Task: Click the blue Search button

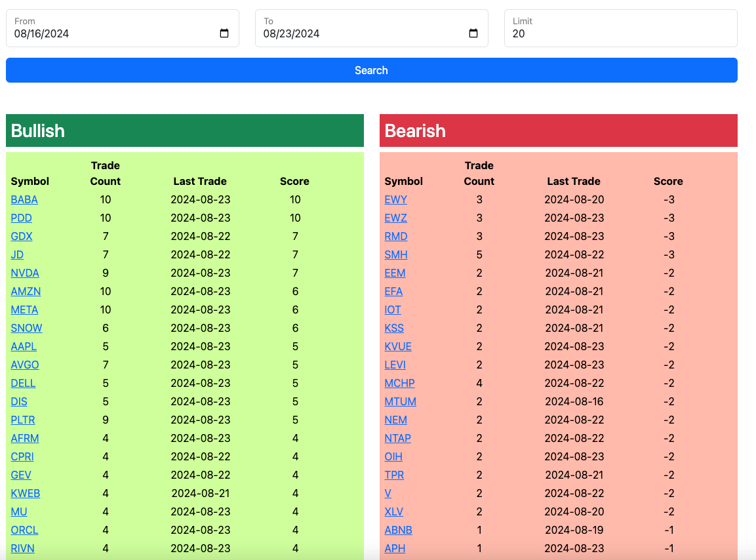Action: click(x=372, y=70)
